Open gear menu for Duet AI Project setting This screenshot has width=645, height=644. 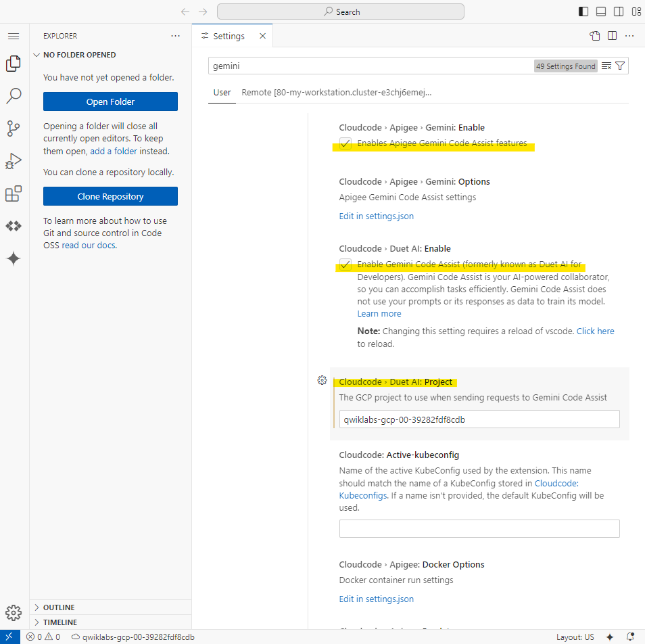322,380
